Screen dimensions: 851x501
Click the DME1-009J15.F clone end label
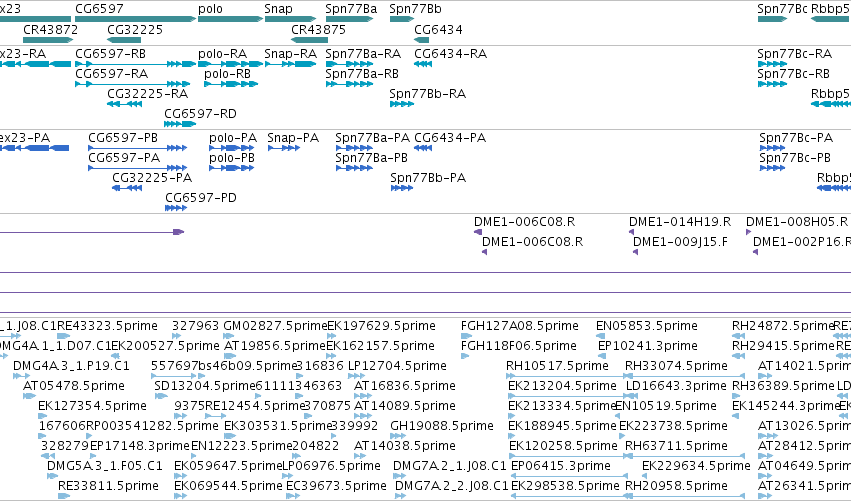tap(680, 242)
